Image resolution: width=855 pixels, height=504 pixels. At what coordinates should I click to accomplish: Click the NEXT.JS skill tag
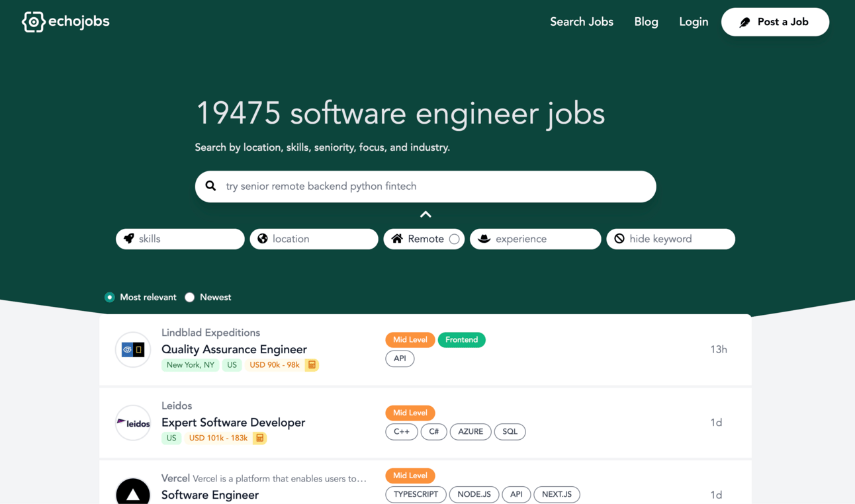click(x=557, y=494)
